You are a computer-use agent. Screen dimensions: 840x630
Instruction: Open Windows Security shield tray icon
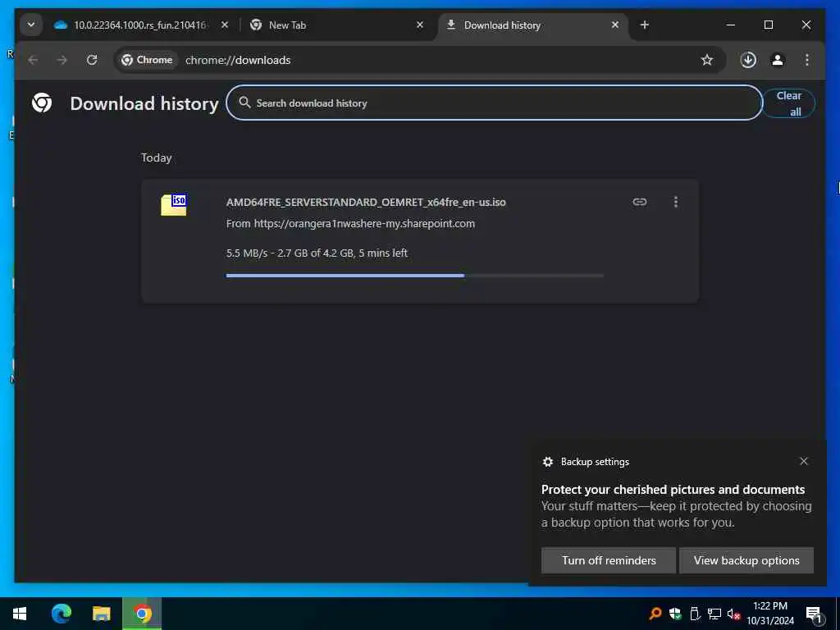675,614
